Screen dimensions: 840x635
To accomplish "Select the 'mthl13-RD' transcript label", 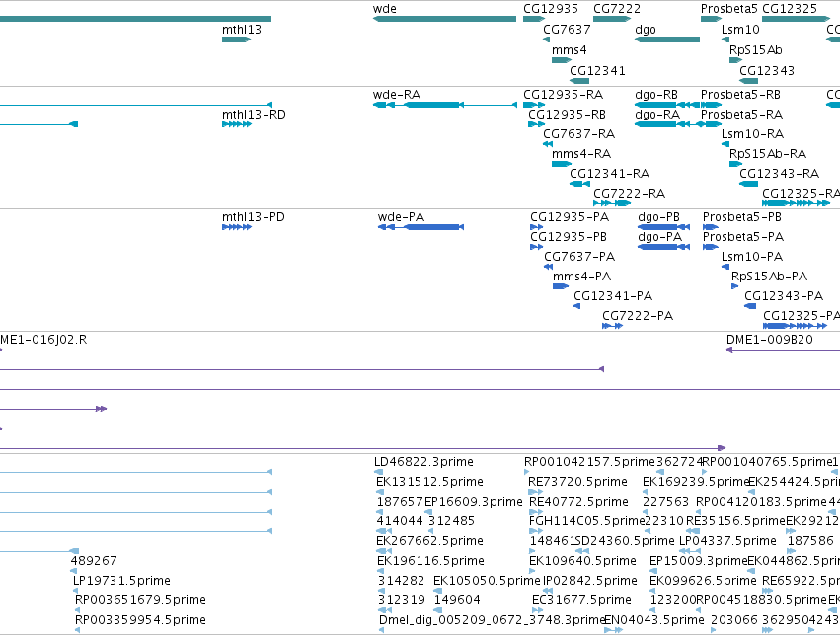I will point(254,115).
